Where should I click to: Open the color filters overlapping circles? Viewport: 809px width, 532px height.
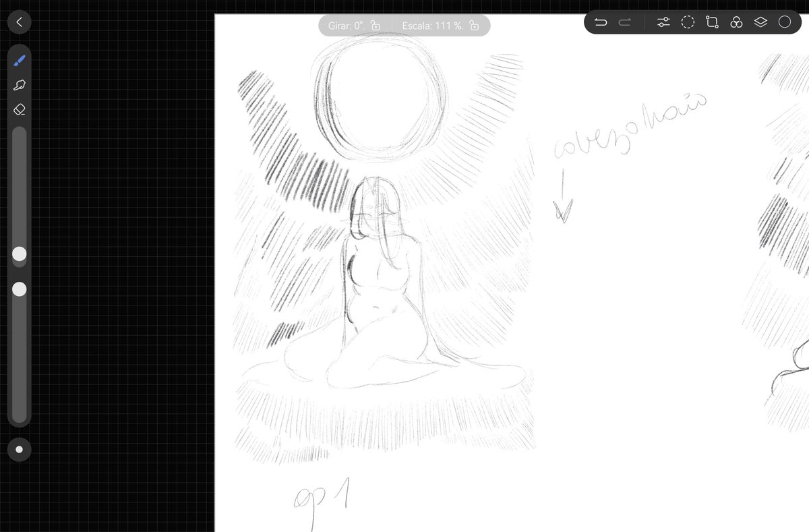click(736, 22)
